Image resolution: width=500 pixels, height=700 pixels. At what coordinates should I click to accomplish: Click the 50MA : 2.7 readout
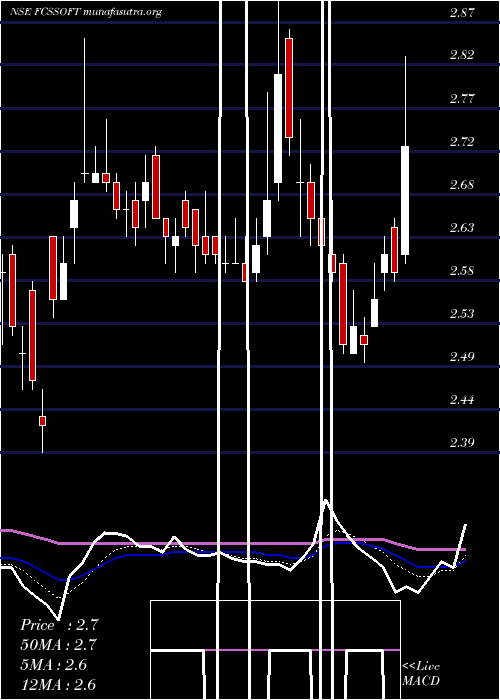pyautogui.click(x=58, y=645)
